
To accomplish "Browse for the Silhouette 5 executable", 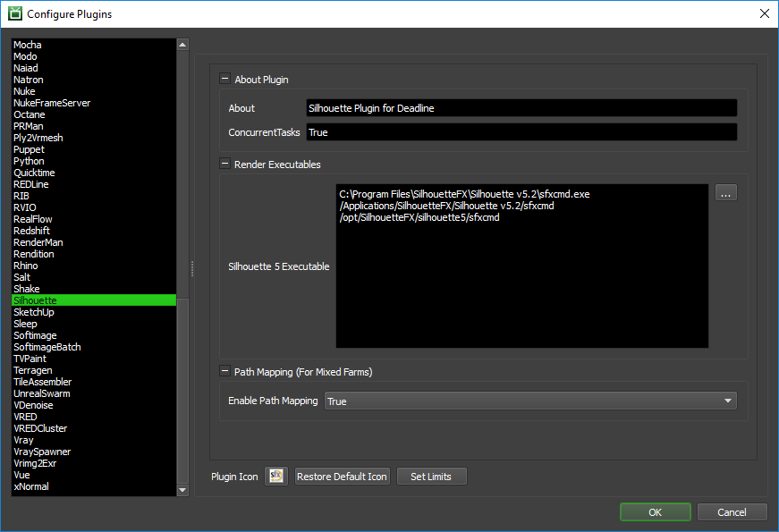I will [x=726, y=193].
